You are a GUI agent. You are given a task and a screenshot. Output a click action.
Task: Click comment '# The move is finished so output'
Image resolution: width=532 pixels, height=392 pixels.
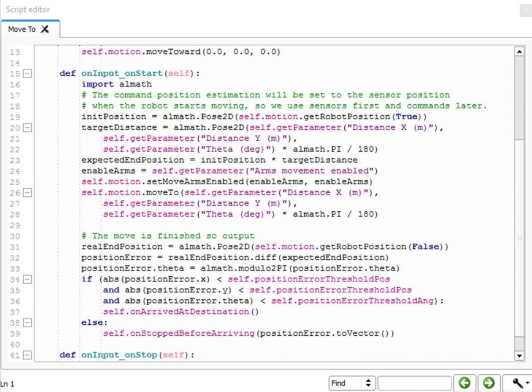point(167,236)
